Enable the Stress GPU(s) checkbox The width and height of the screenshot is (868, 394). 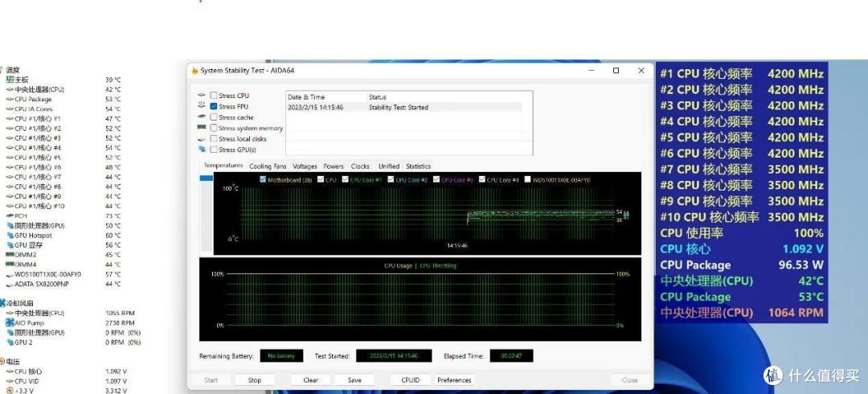(214, 150)
